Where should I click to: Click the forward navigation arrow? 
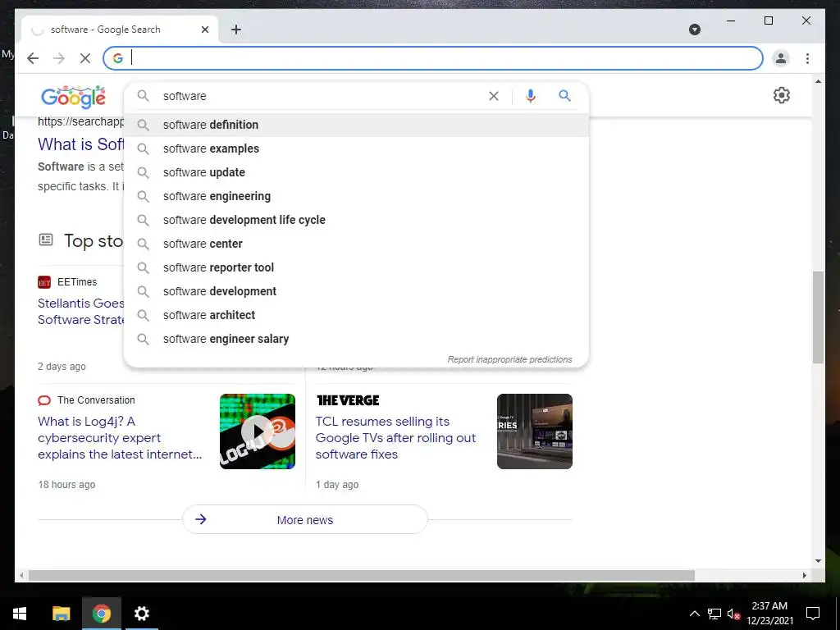pyautogui.click(x=59, y=58)
